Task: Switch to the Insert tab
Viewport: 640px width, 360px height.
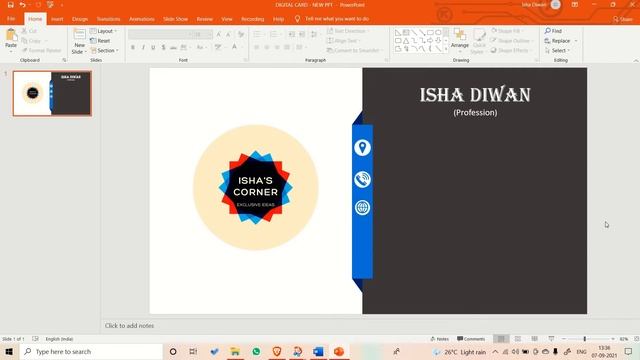Action: (57, 19)
